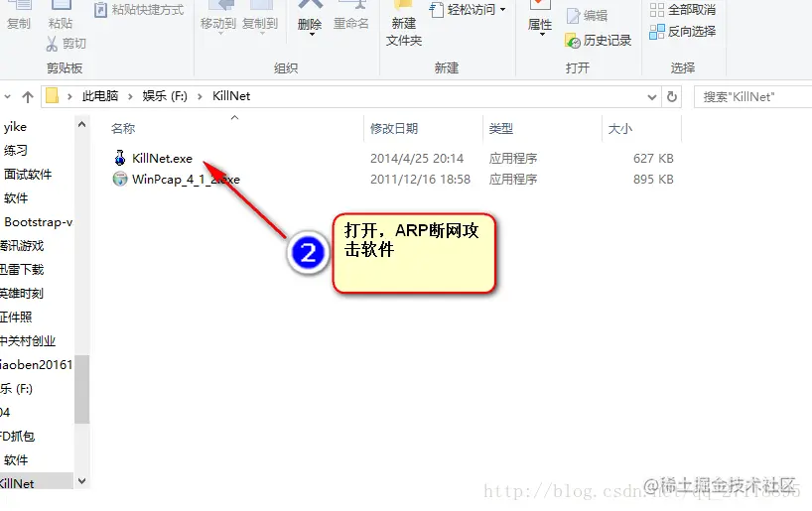The image size is (812, 511).
Task: Select 腾讯游戏 in the navigation pane
Action: [22, 246]
